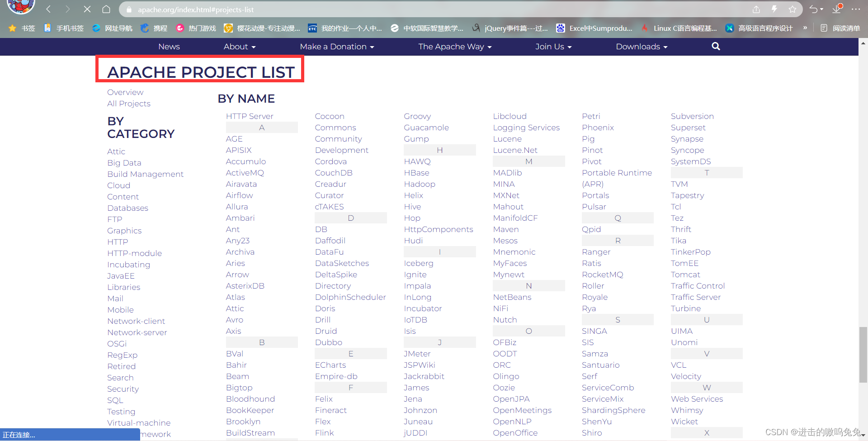Open the 热门游戏 bookmark
Screen dimensions: 868x441
click(x=196, y=28)
